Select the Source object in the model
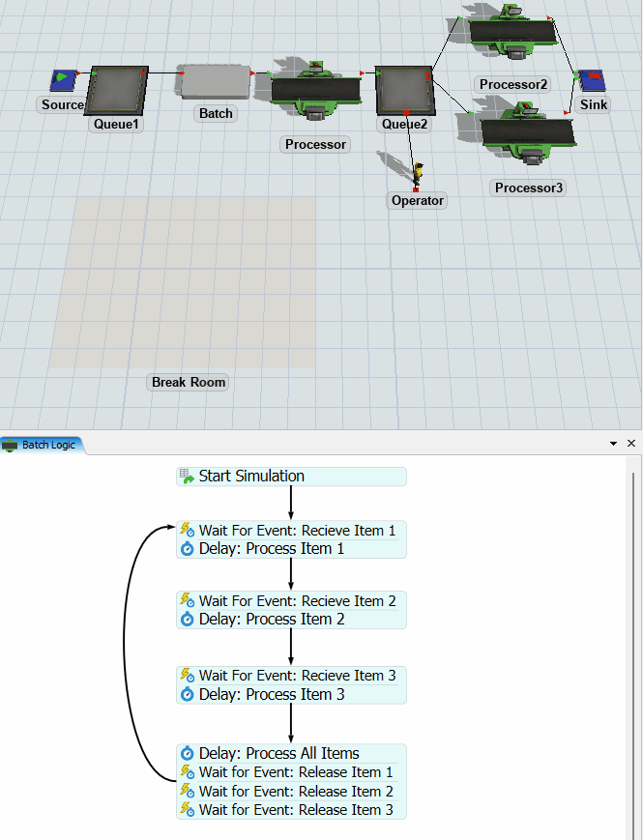 (x=64, y=80)
